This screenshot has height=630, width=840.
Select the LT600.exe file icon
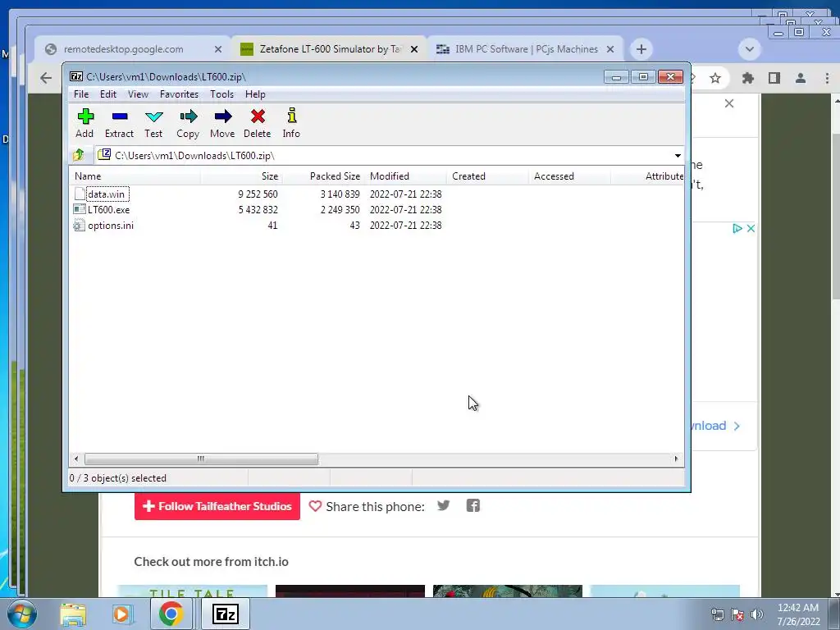(80, 209)
